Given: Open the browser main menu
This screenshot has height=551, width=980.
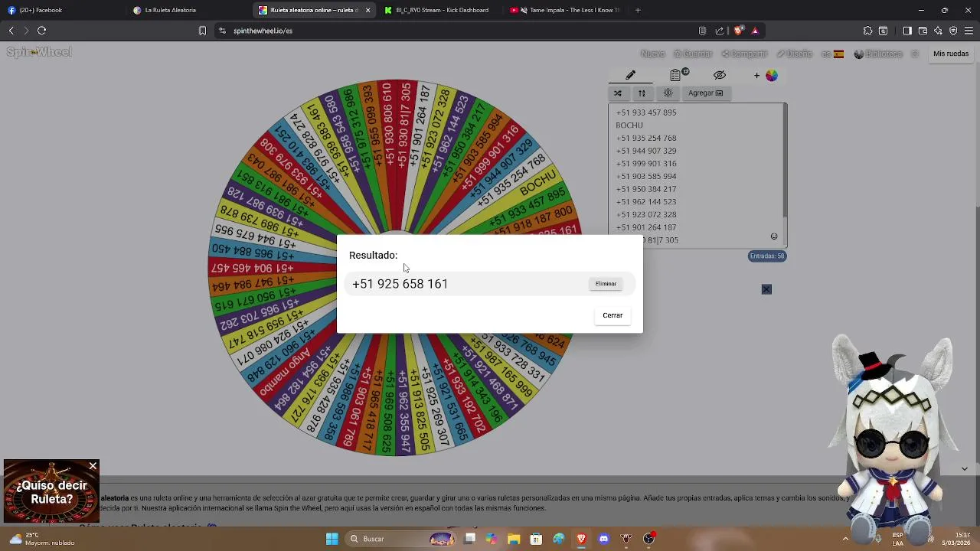Looking at the screenshot, I should coord(969,31).
